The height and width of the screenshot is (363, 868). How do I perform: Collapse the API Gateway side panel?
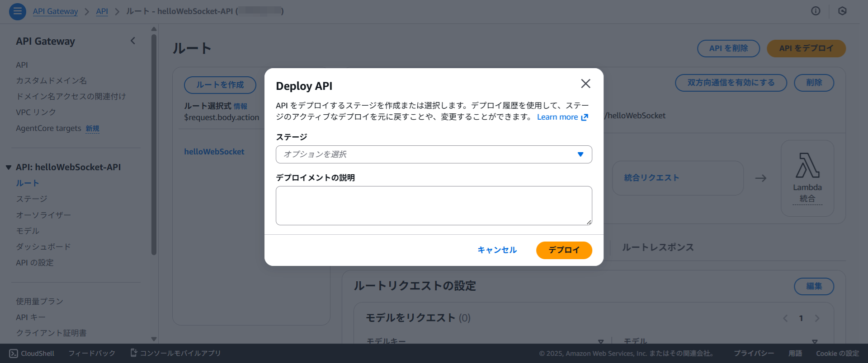pyautogui.click(x=133, y=41)
